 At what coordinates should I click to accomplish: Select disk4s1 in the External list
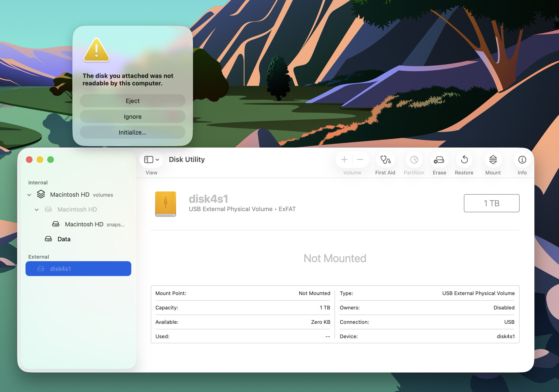tap(78, 269)
